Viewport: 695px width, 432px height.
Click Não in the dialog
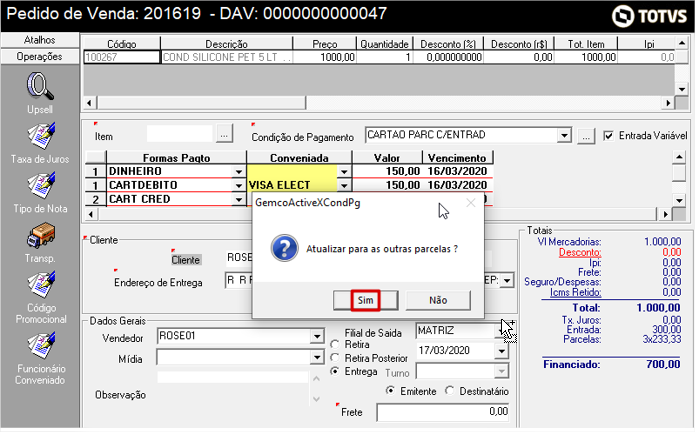click(438, 300)
